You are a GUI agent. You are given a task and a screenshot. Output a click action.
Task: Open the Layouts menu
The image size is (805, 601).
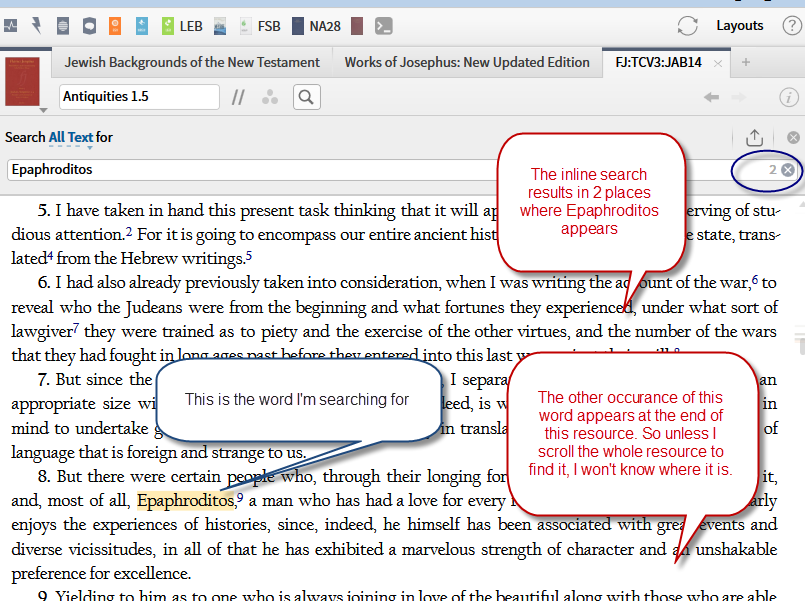click(x=739, y=26)
